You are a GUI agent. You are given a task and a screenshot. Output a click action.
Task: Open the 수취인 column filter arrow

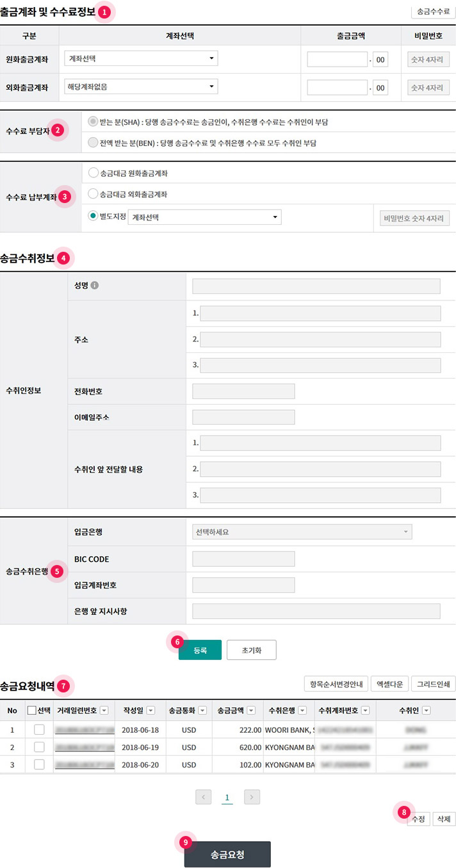tap(426, 710)
